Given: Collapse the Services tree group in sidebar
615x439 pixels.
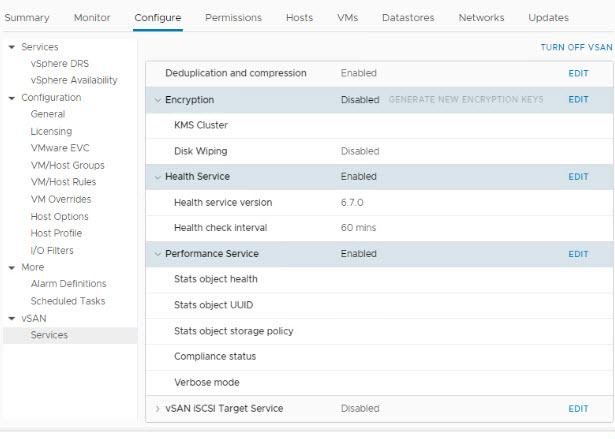Looking at the screenshot, I should tap(11, 47).
